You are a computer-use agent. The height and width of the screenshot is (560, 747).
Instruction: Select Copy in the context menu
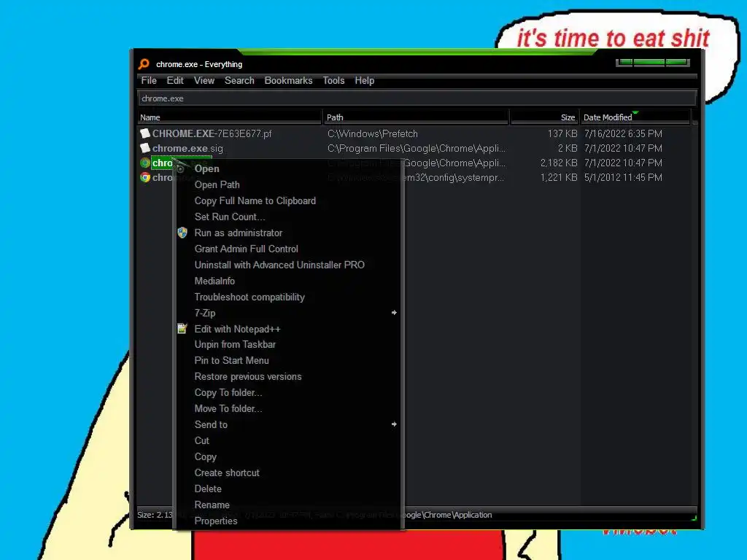tap(205, 456)
